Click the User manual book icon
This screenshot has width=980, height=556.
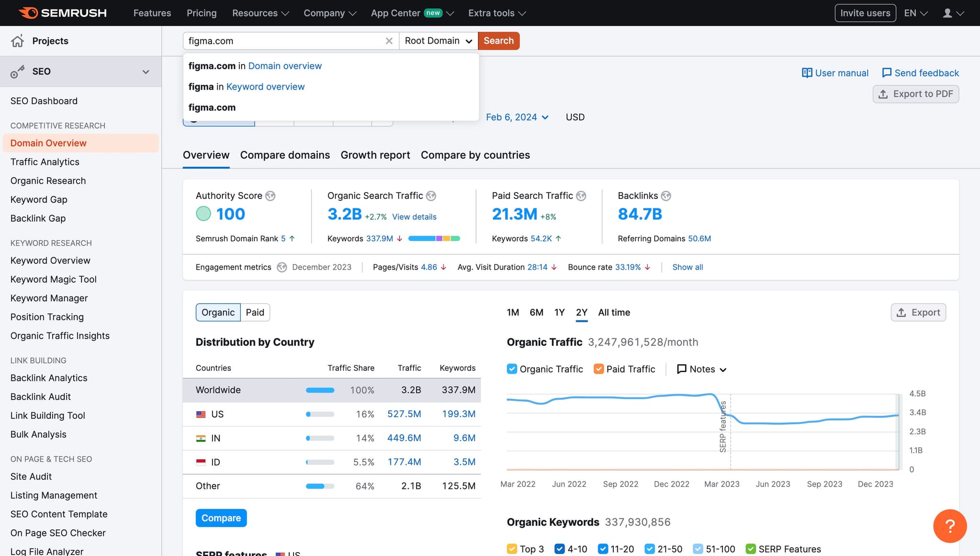[x=807, y=73]
